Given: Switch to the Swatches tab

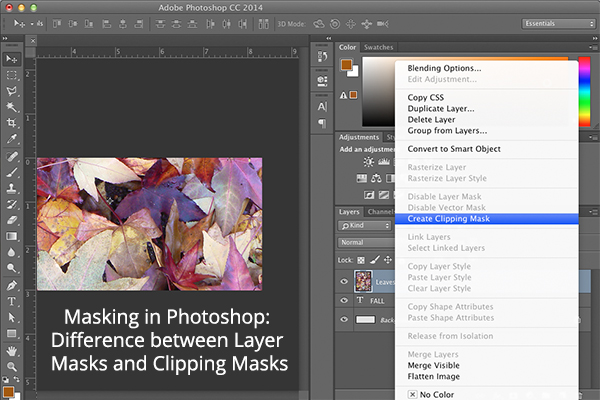Looking at the screenshot, I should tap(378, 47).
